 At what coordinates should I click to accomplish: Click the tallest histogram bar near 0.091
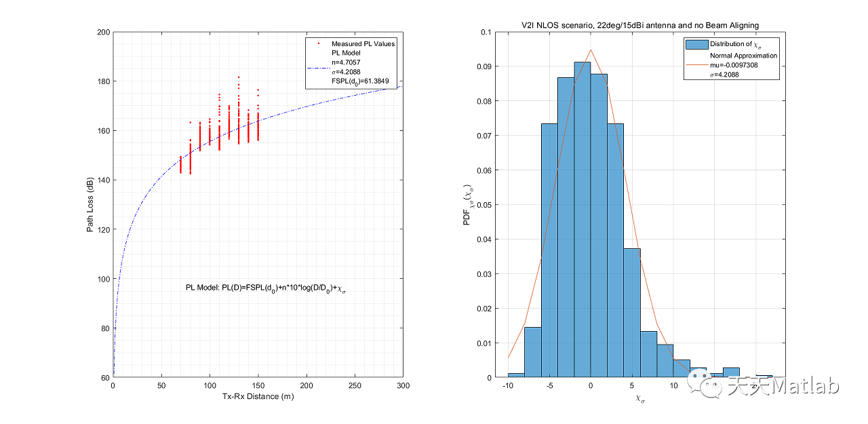[583, 220]
